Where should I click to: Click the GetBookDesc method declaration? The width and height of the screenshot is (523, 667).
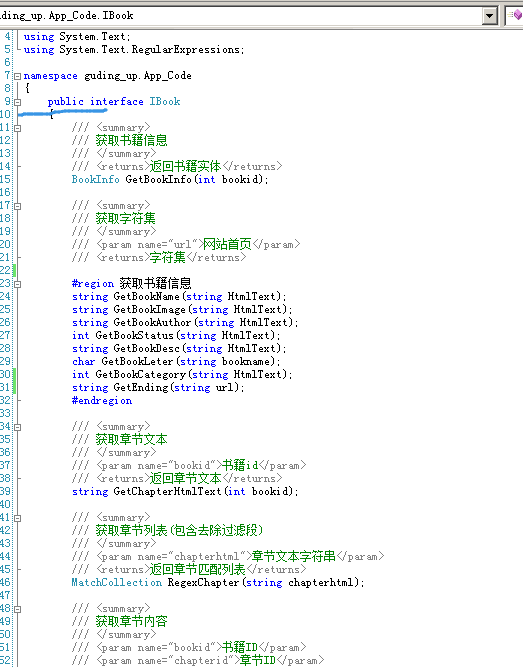(x=179, y=348)
